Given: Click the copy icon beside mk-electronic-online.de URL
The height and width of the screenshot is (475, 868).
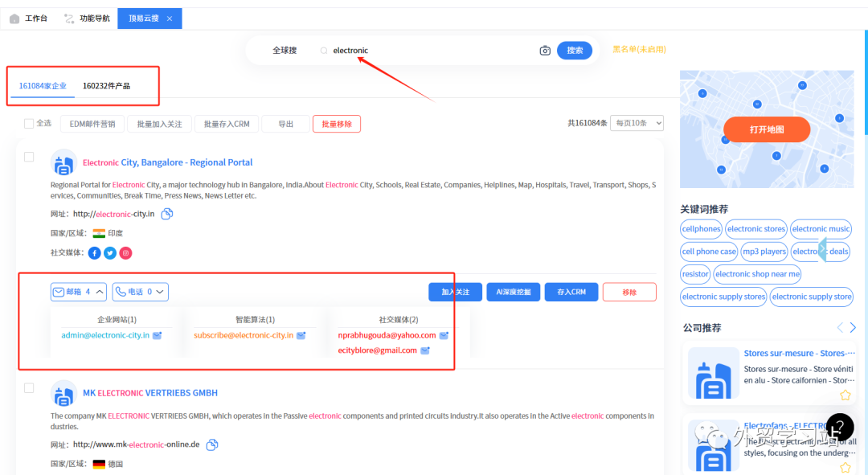Looking at the screenshot, I should [x=212, y=444].
